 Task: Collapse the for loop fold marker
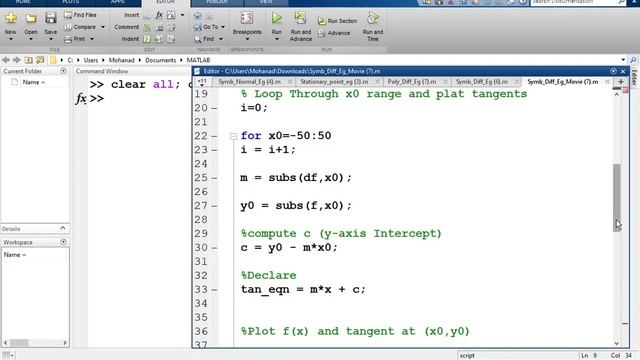click(233, 136)
